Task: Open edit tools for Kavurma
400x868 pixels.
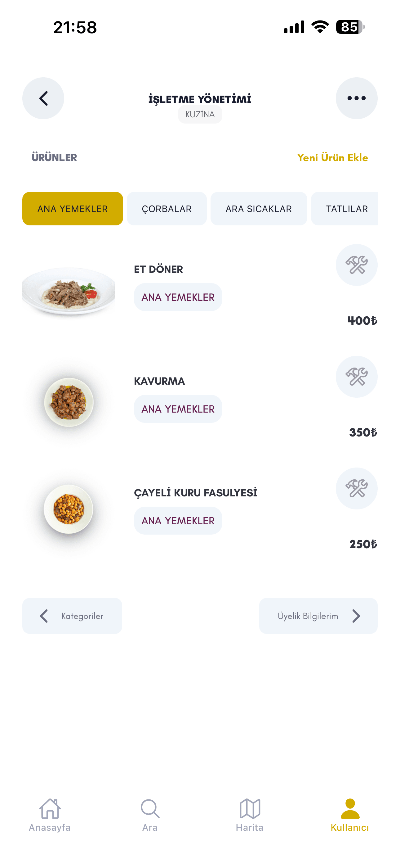Action: tap(356, 377)
